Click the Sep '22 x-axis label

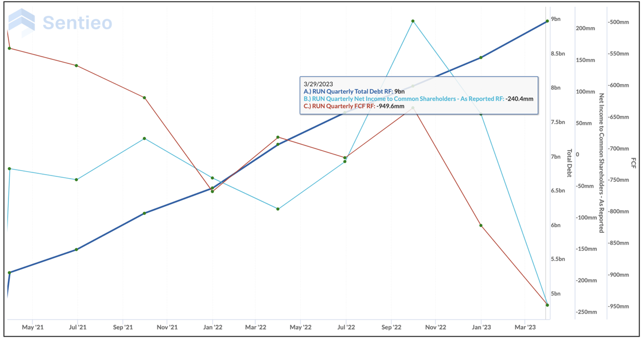click(391, 327)
